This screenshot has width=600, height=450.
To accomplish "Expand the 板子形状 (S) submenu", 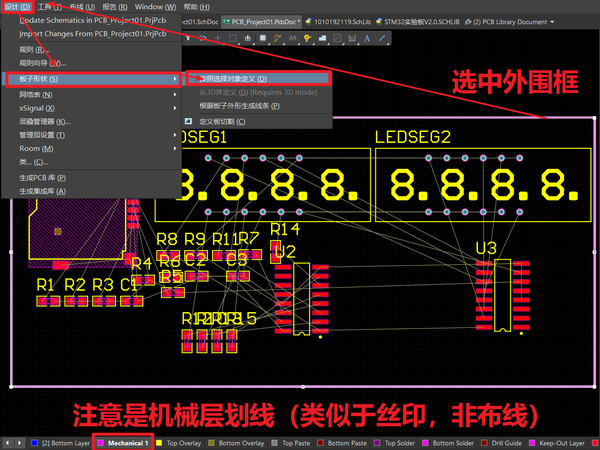I will (92, 79).
